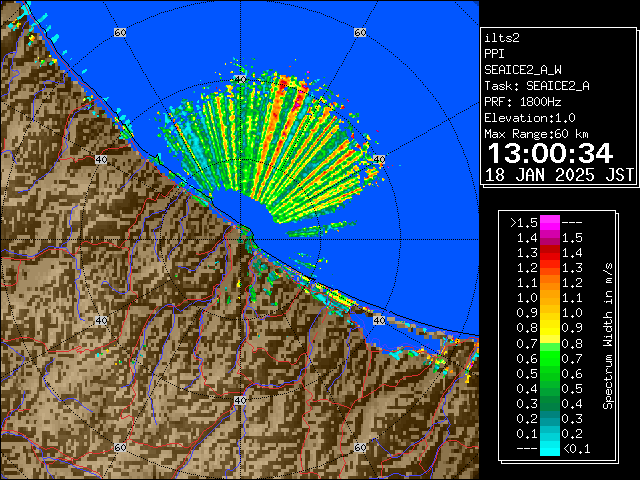Screen dimensions: 640x480
Task: Click the '60' range ring label at lower right
Action: [x=360, y=447]
